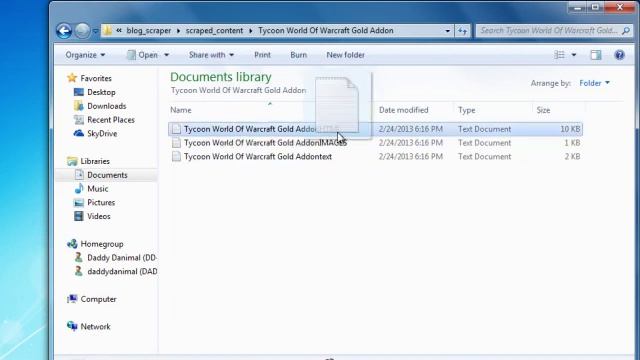This screenshot has height=360, width=640.
Task: Open Downloads from Favorites
Action: coord(107,106)
